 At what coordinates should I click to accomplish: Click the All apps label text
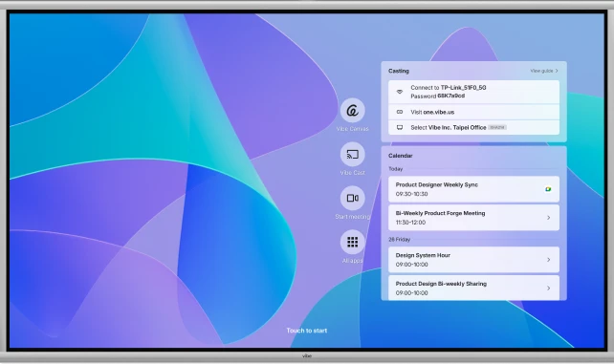352,261
